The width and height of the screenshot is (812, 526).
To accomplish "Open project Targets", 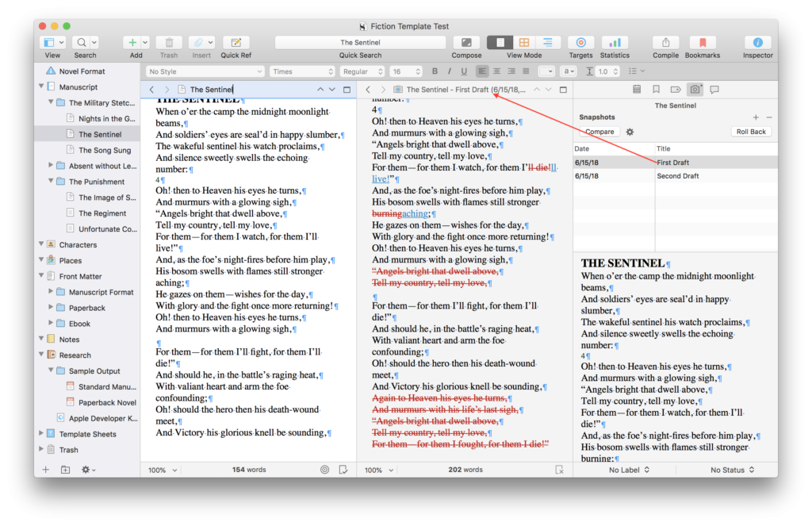I will (580, 43).
